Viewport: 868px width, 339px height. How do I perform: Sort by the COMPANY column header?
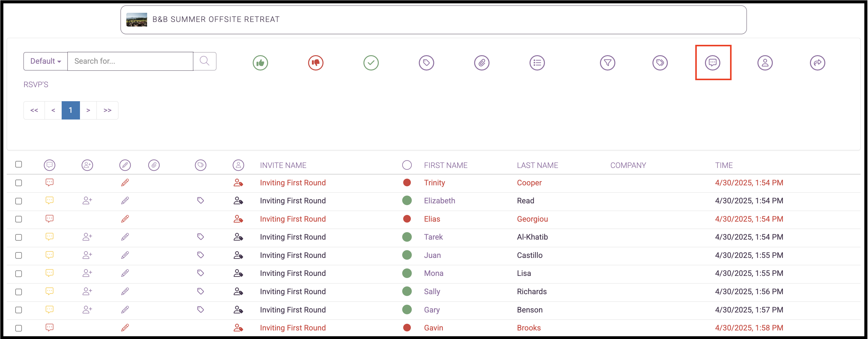(x=628, y=165)
